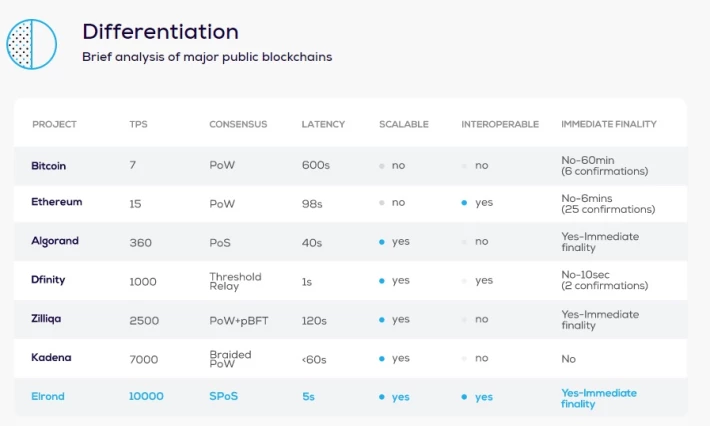Click Algorand's 'Yes-Immediate finality' cell
Viewport: 710px width, 426px height.
600,242
